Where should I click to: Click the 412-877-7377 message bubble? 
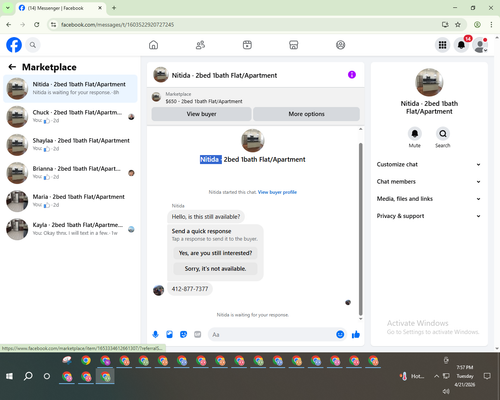[190, 289]
